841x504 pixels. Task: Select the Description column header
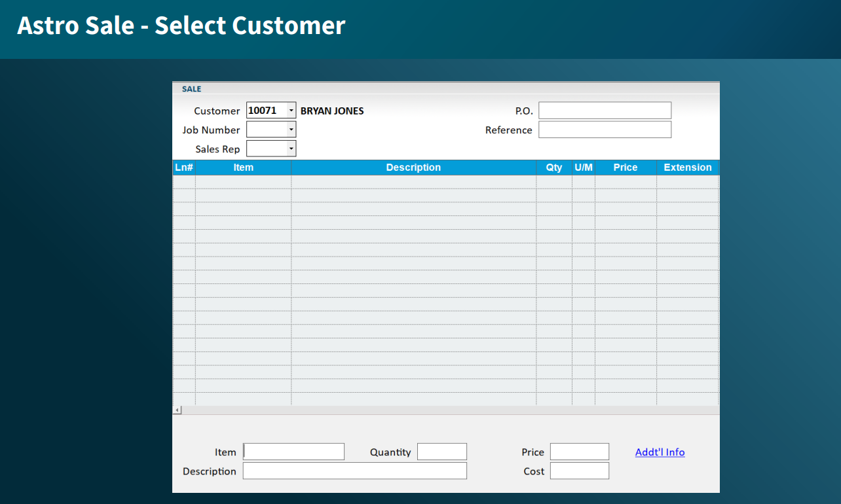click(x=413, y=168)
